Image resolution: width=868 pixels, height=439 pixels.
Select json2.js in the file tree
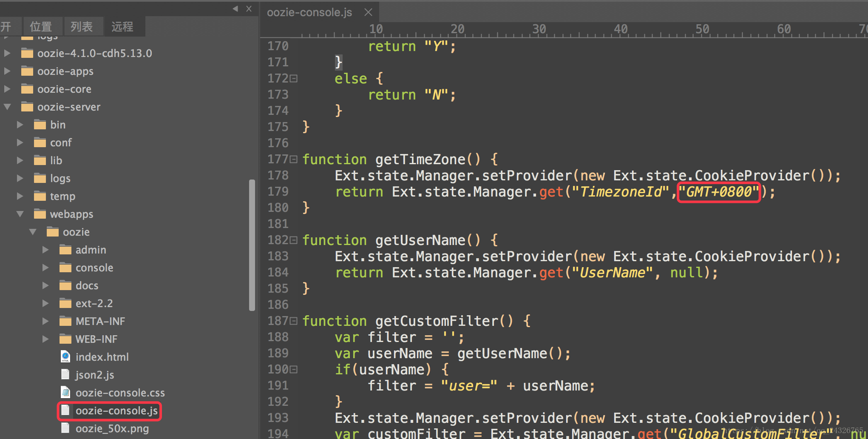click(95, 375)
